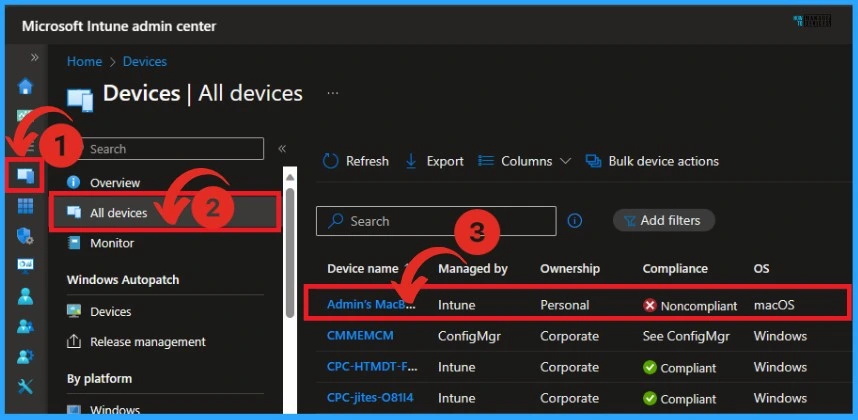Open Release management under Windows Autopatch
This screenshot has width=858, height=420.
coord(148,342)
